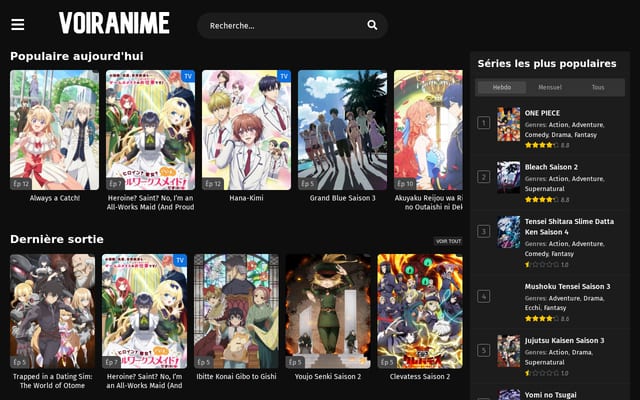640x400 pixels.
Task: Open the Ibitte Konai Gibo to Gishi poster
Action: 236,311
